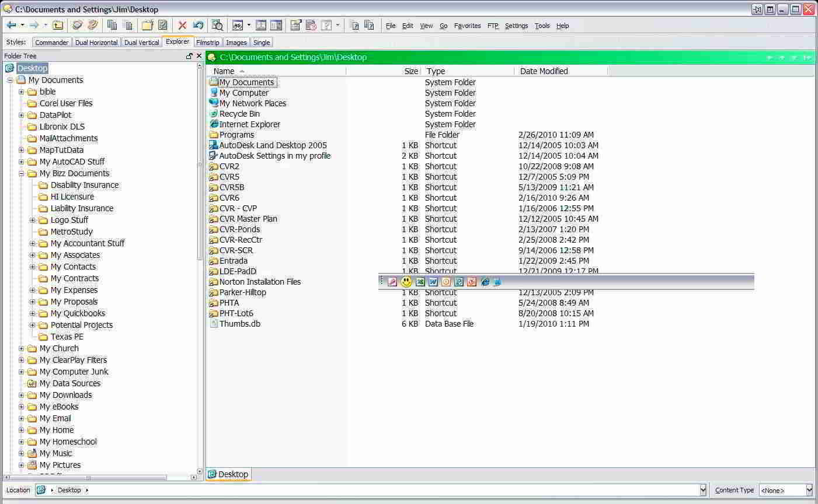Select the Thumbs.db file in list
The width and height of the screenshot is (818, 504).
[x=239, y=324]
